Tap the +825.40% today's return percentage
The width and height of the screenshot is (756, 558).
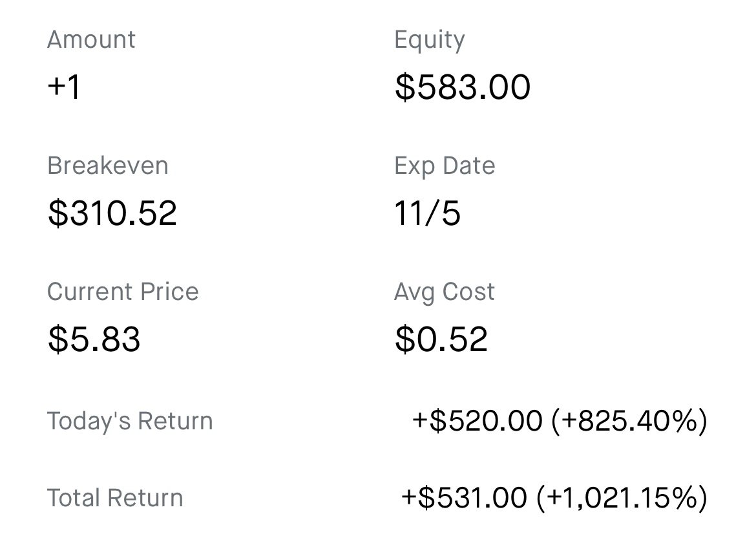629,420
